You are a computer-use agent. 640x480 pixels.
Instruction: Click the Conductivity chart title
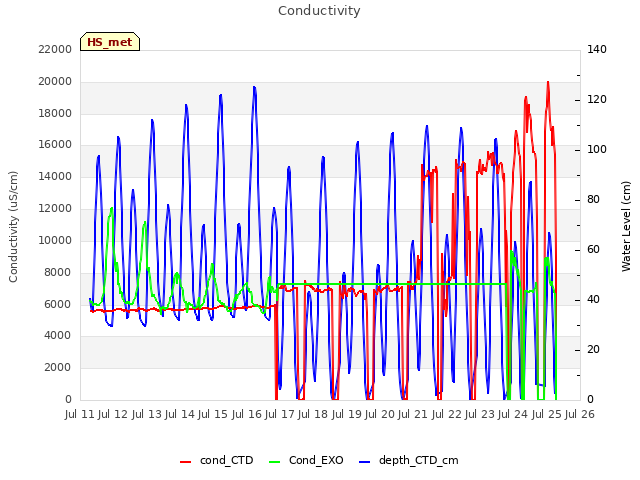tap(319, 11)
